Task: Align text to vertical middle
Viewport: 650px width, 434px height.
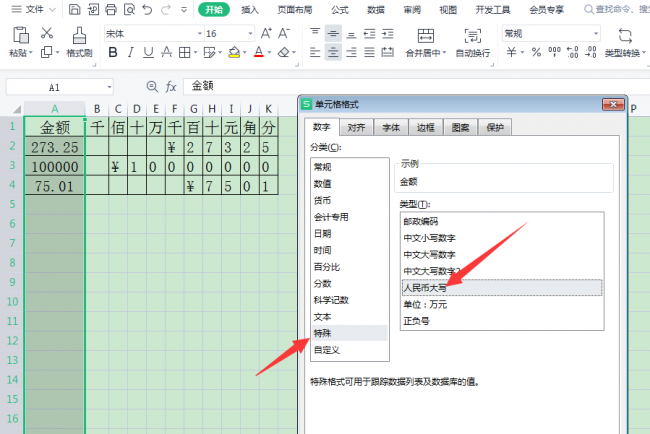Action: pyautogui.click(x=333, y=33)
